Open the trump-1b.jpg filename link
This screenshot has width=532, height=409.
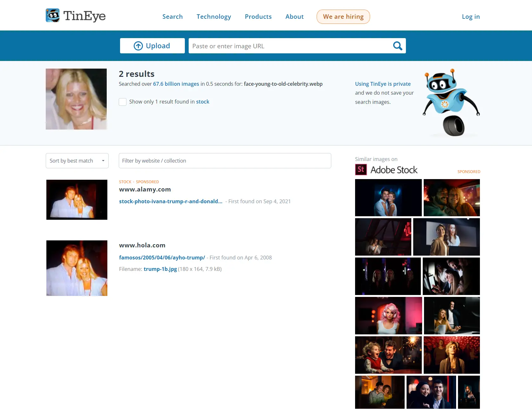(x=160, y=269)
